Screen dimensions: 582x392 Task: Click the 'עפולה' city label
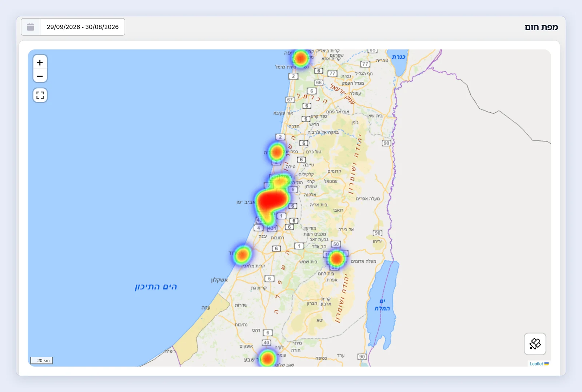point(355,93)
